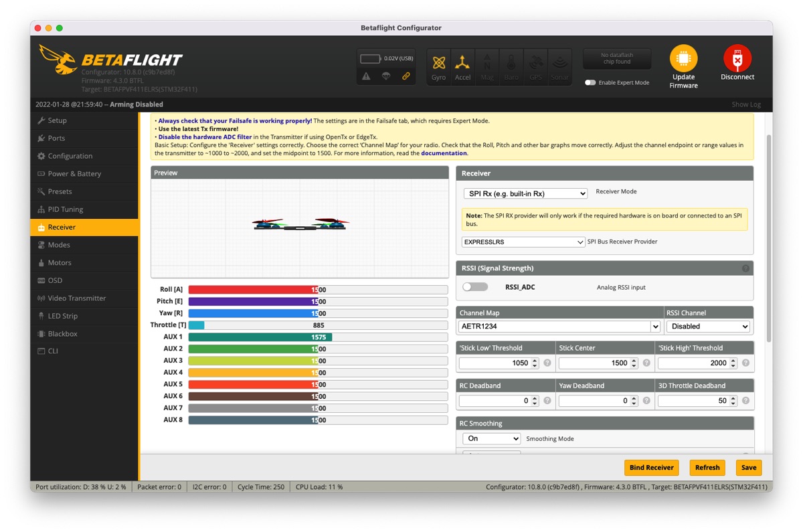Open the Modes tab
Viewport: 803px width, 532px height.
[84, 245]
